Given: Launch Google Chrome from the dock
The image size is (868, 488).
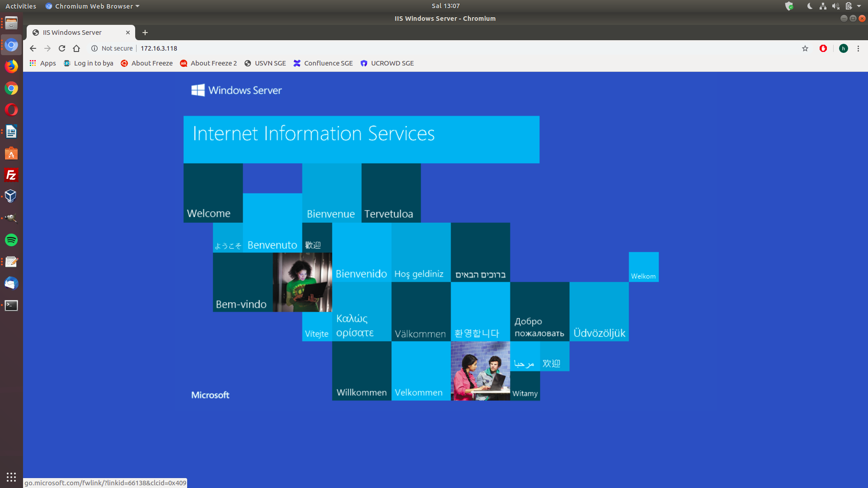Looking at the screenshot, I should tap(11, 88).
